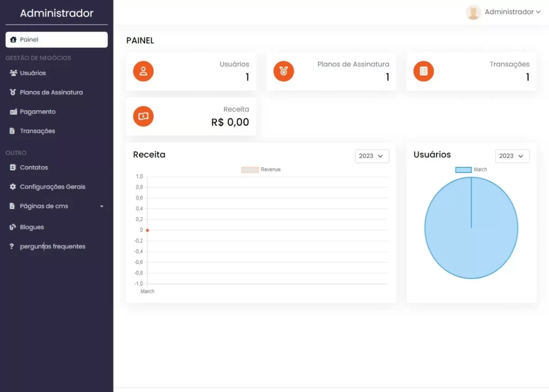Open the Usuários chart year dropdown
The image size is (549, 392).
click(512, 156)
